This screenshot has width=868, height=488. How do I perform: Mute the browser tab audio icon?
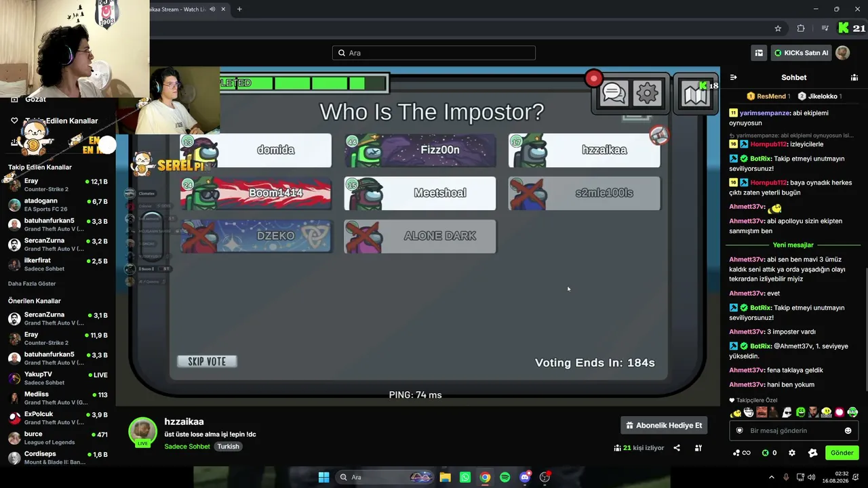point(212,9)
